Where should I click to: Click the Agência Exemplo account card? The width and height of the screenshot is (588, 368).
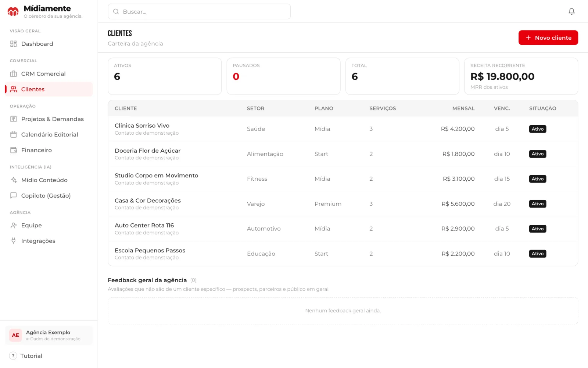(x=49, y=335)
